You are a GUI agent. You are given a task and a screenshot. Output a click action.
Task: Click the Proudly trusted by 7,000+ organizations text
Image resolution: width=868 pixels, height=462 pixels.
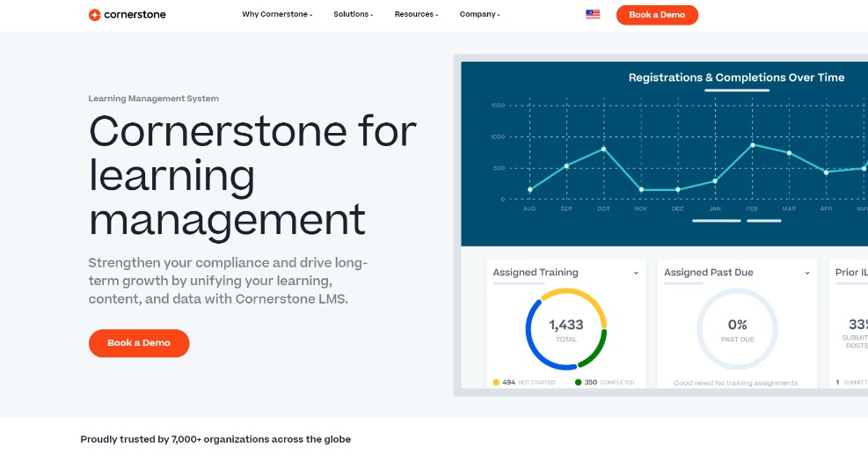215,439
